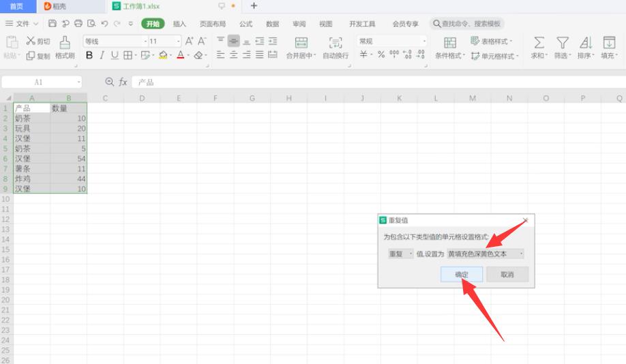The height and width of the screenshot is (364, 626).
Task: Toggle Italic formatting
Action: (102, 55)
